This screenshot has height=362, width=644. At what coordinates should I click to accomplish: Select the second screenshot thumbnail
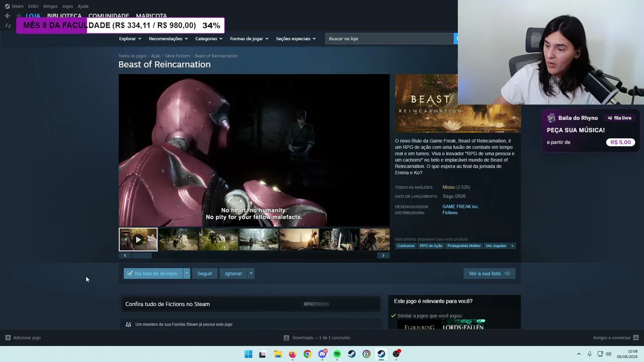click(178, 239)
